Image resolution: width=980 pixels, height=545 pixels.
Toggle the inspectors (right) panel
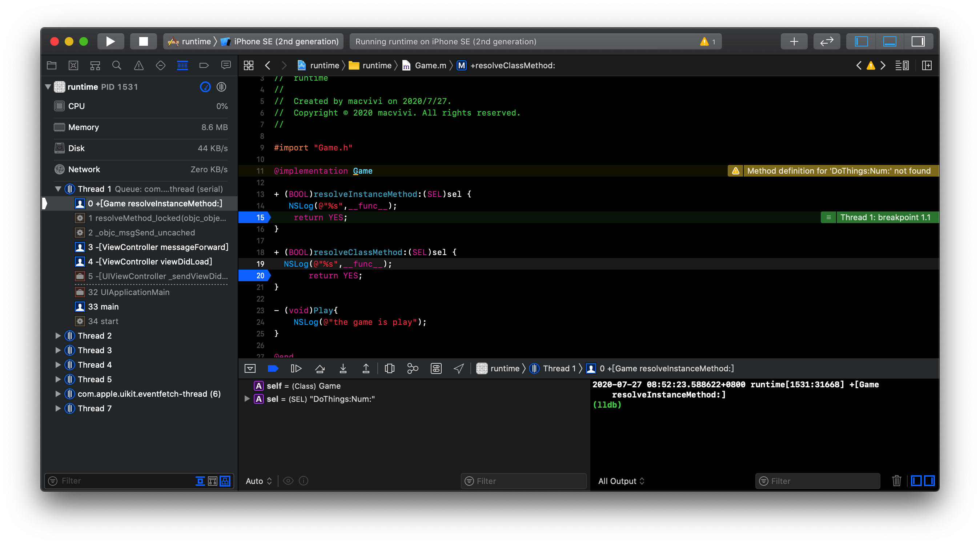coord(918,41)
